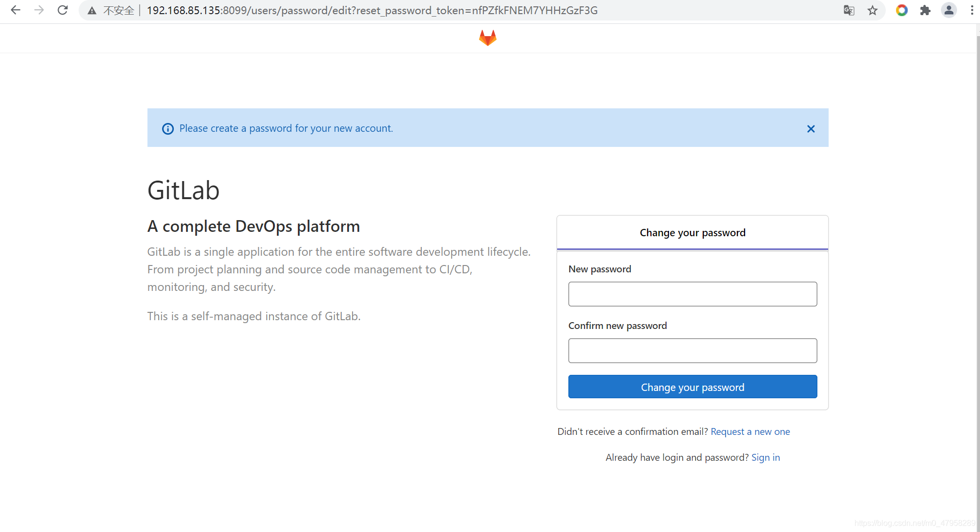Click the browser back navigation arrow
Image resolution: width=980 pixels, height=532 pixels.
[x=16, y=10]
